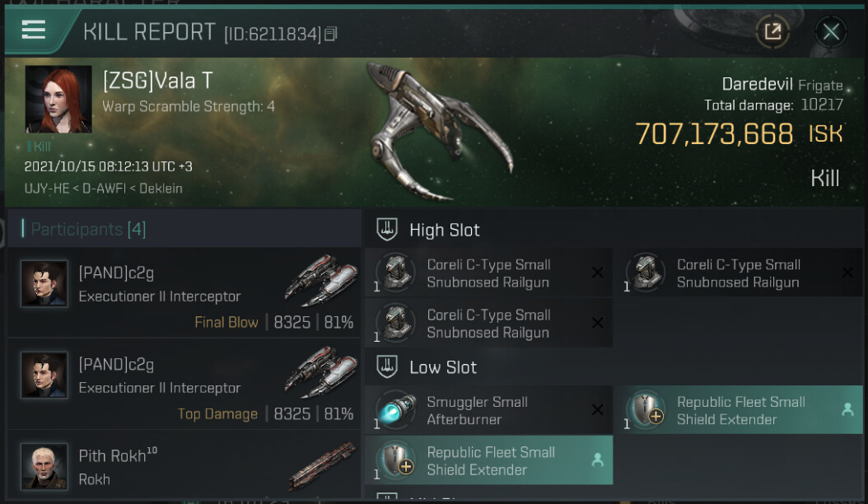This screenshot has height=504, width=868.
Task: Open the hamburger menu button
Action: pyautogui.click(x=34, y=30)
